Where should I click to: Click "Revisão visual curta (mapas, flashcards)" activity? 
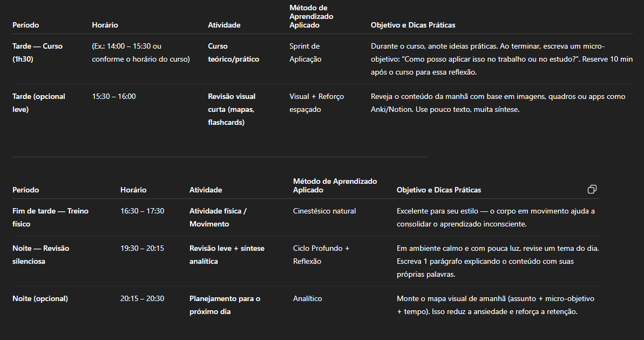(232, 109)
